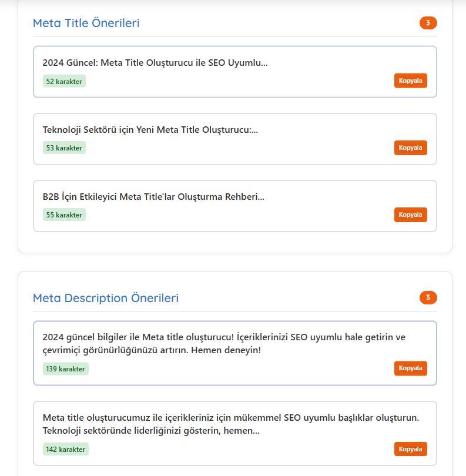The height and width of the screenshot is (476, 466).
Task: Click the '52 karakter' badge
Action: click(64, 81)
